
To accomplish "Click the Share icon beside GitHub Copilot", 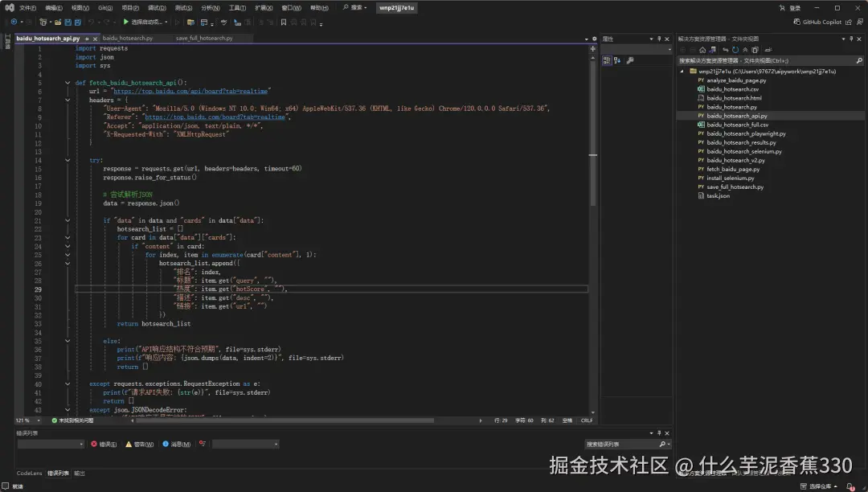I will point(849,23).
